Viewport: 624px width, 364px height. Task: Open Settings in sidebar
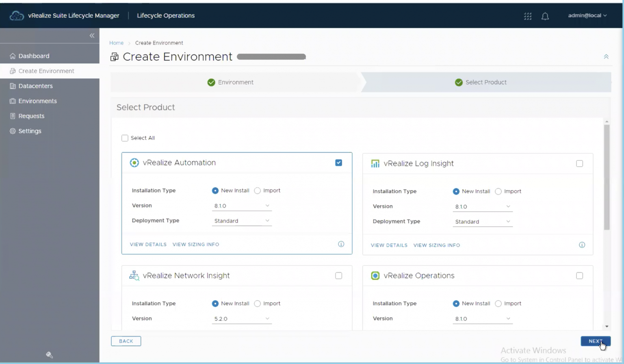tap(50, 131)
